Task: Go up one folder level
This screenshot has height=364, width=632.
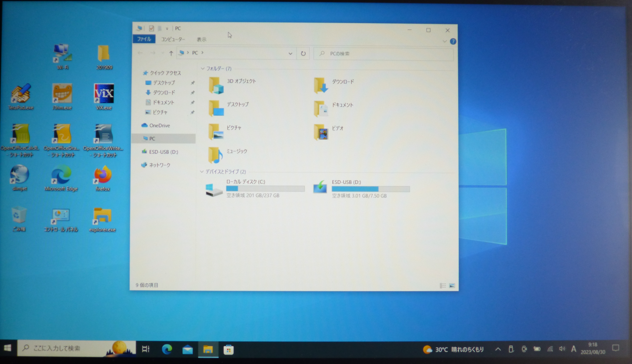Action: (x=171, y=53)
